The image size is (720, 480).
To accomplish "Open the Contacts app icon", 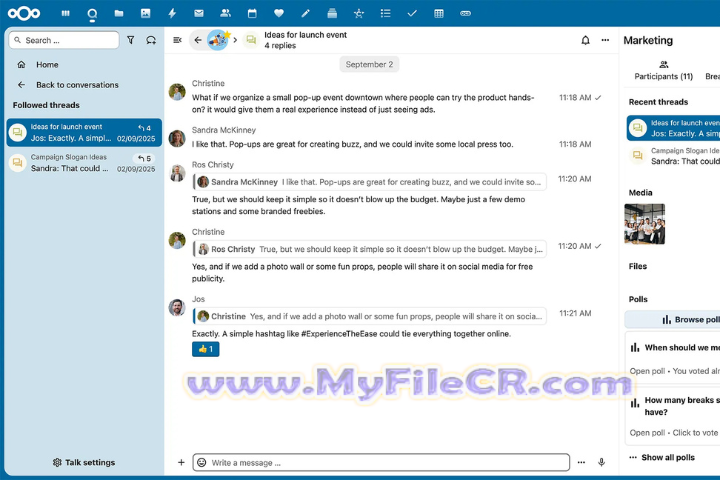I will pyautogui.click(x=225, y=13).
